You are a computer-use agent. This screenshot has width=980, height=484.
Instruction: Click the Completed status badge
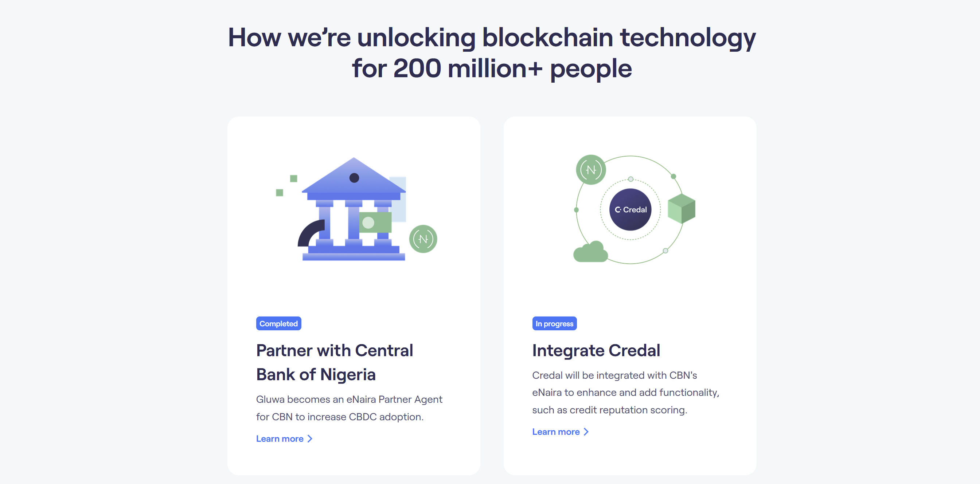click(x=278, y=323)
